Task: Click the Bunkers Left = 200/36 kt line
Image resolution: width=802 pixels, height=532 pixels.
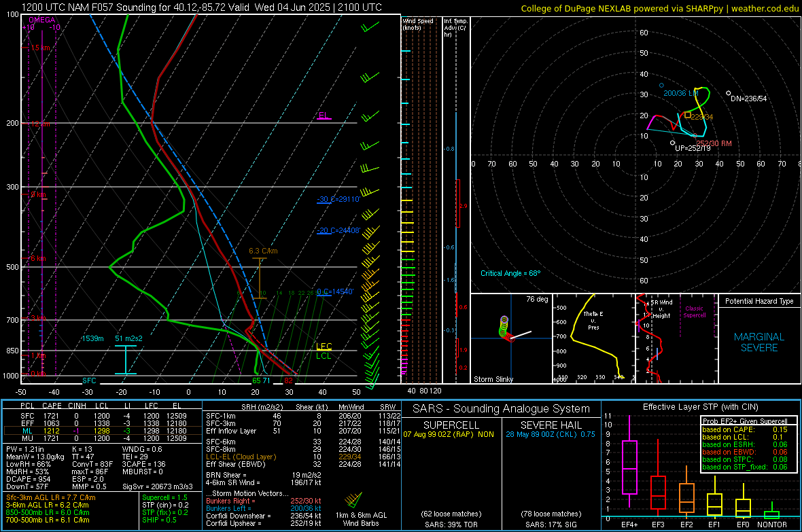Action: pos(264,508)
